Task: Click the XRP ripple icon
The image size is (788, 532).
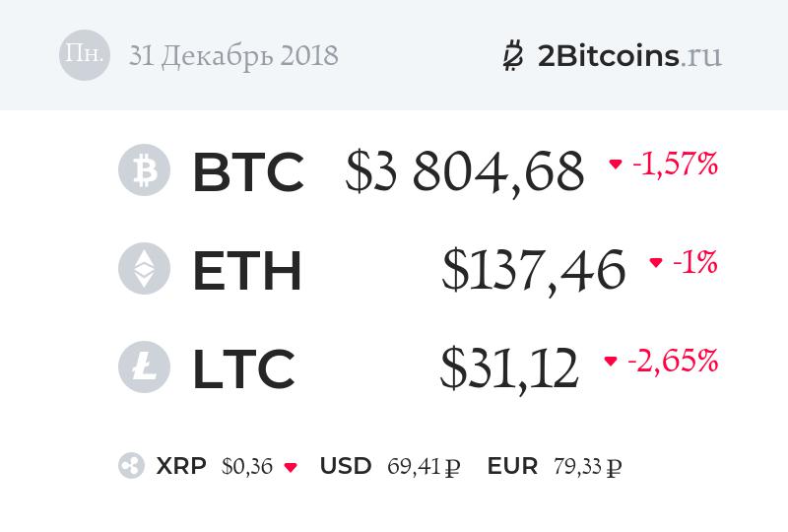Action: click(131, 466)
